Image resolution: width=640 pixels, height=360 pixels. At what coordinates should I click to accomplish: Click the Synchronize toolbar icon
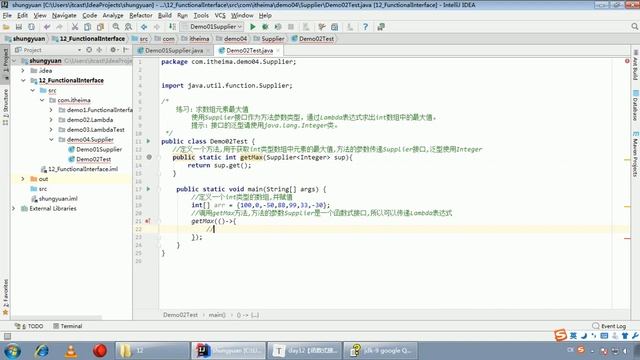click(x=31, y=27)
